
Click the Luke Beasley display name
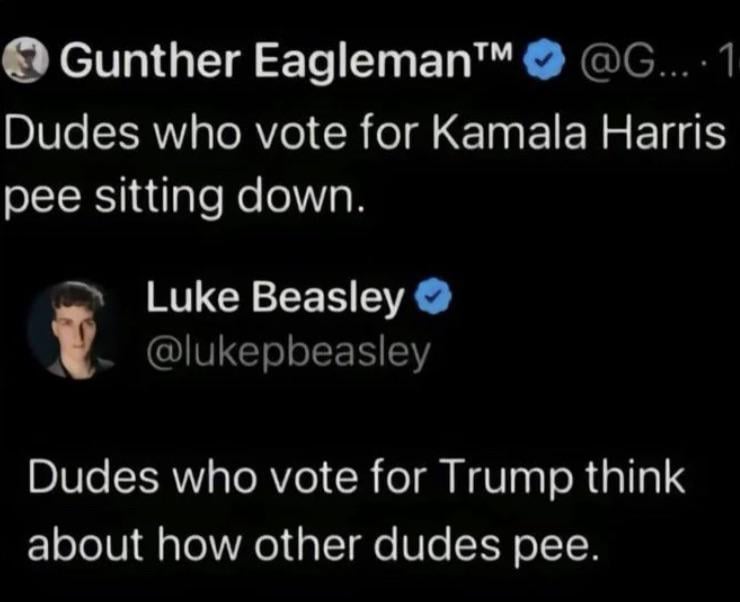pyautogui.click(x=275, y=298)
